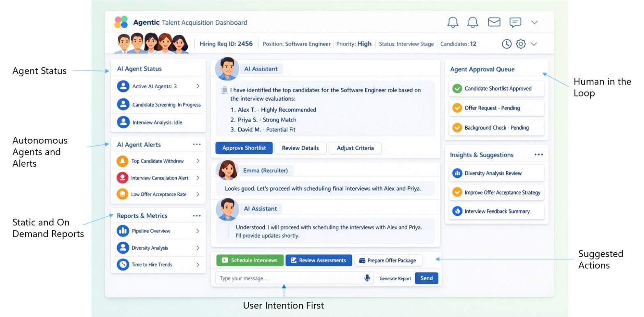Click the Approve Shortlist button
This screenshot has width=644, height=317.
click(x=244, y=148)
